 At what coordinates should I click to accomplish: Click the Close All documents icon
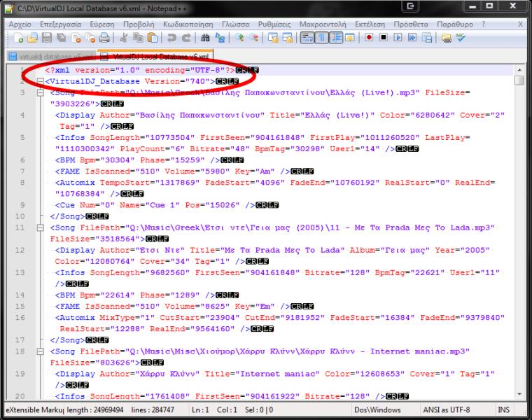point(90,38)
